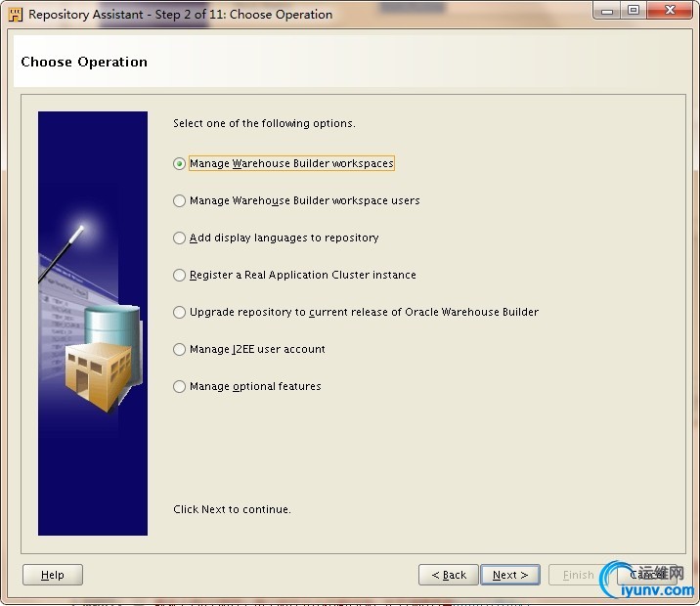Cancel the Repository Assistant wizard
Screen dimensions: 700x606
coord(647,575)
